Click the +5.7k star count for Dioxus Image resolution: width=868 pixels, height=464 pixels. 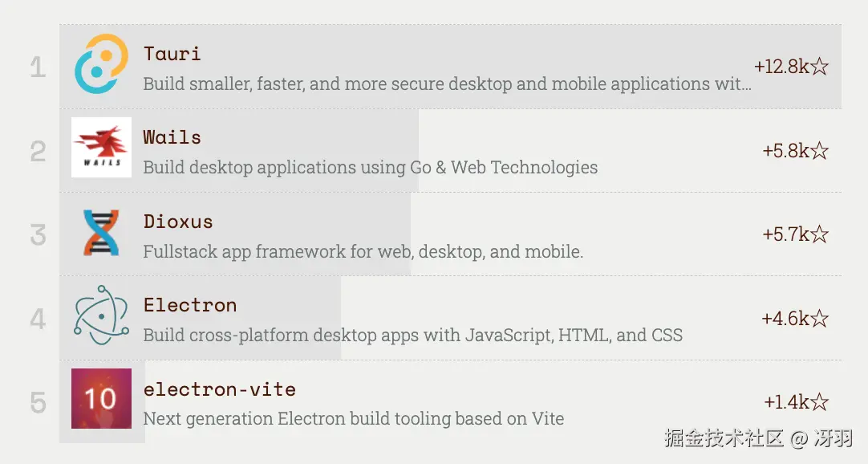(x=795, y=234)
